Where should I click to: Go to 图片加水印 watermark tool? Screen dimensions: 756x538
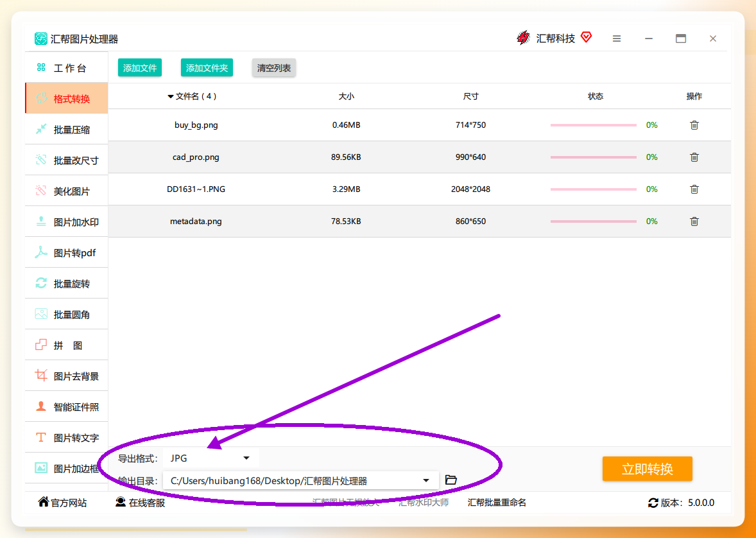pyautogui.click(x=67, y=222)
